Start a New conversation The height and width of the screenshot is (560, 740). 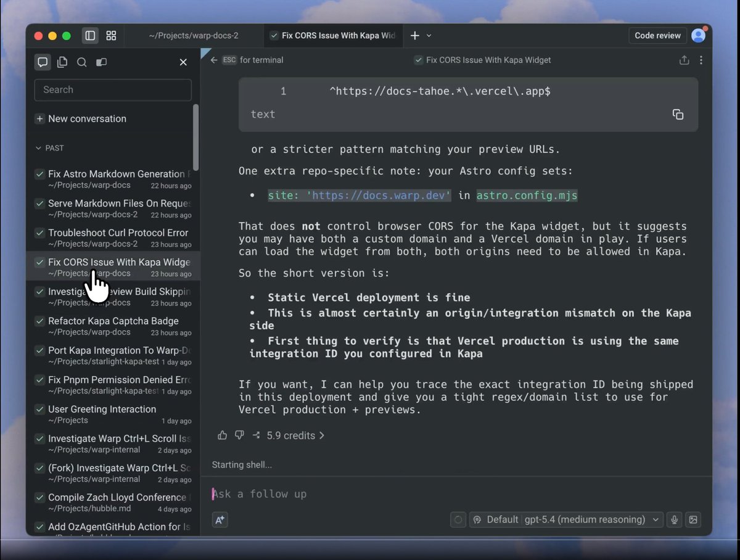81,118
